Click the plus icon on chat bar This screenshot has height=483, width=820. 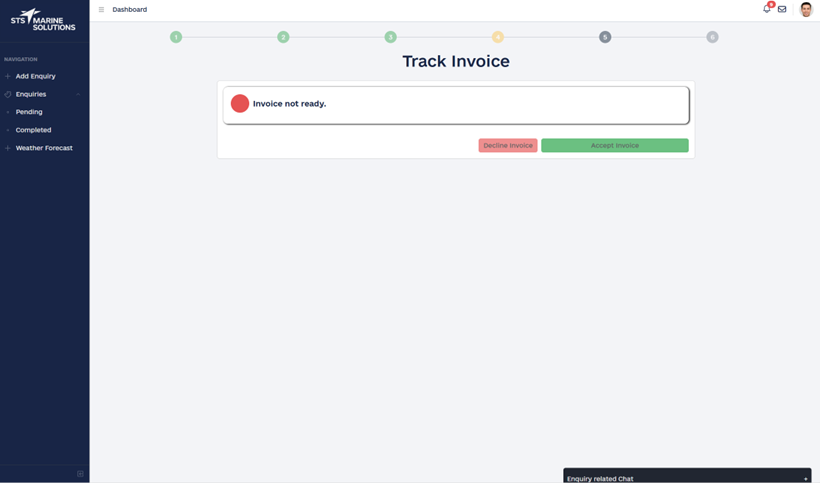pos(805,479)
